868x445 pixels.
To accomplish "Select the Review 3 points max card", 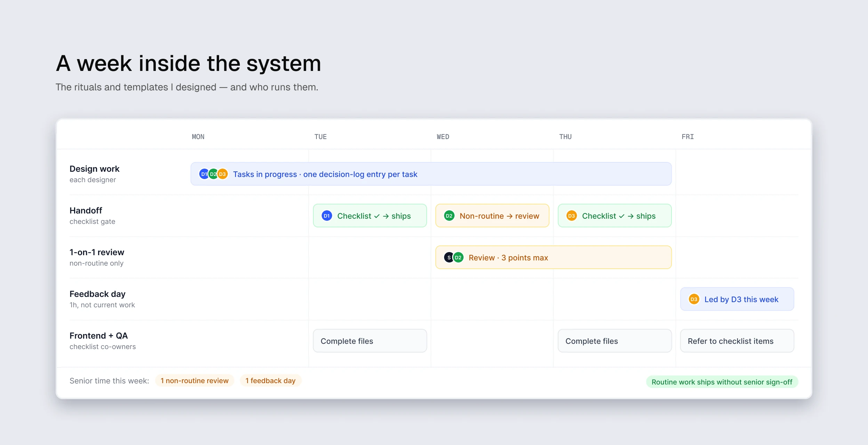I will (553, 257).
